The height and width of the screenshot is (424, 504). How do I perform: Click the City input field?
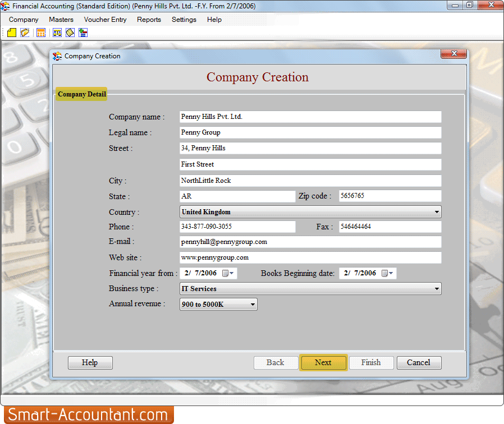point(310,181)
